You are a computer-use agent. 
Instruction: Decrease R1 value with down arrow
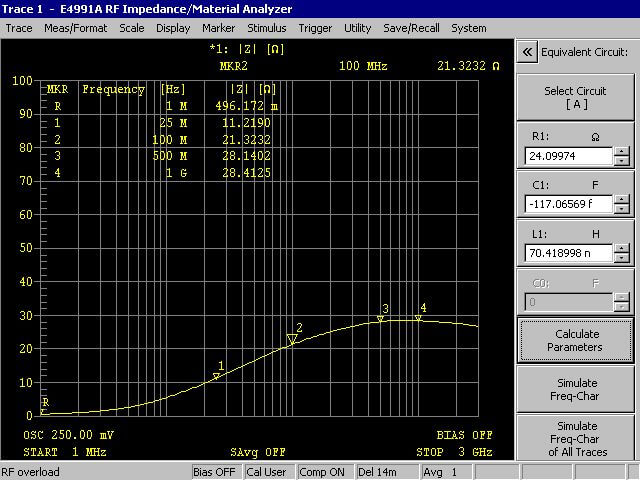tap(622, 161)
